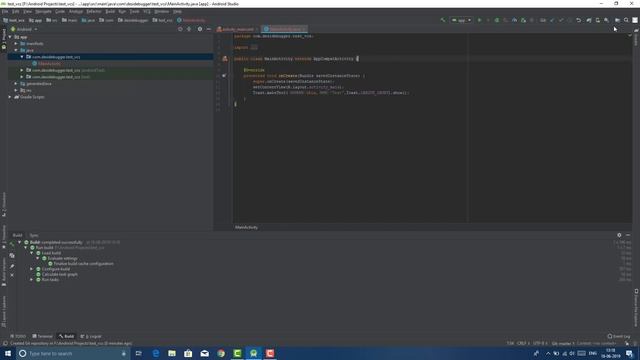
Task: Expand the res folder
Action: [x=16, y=90]
